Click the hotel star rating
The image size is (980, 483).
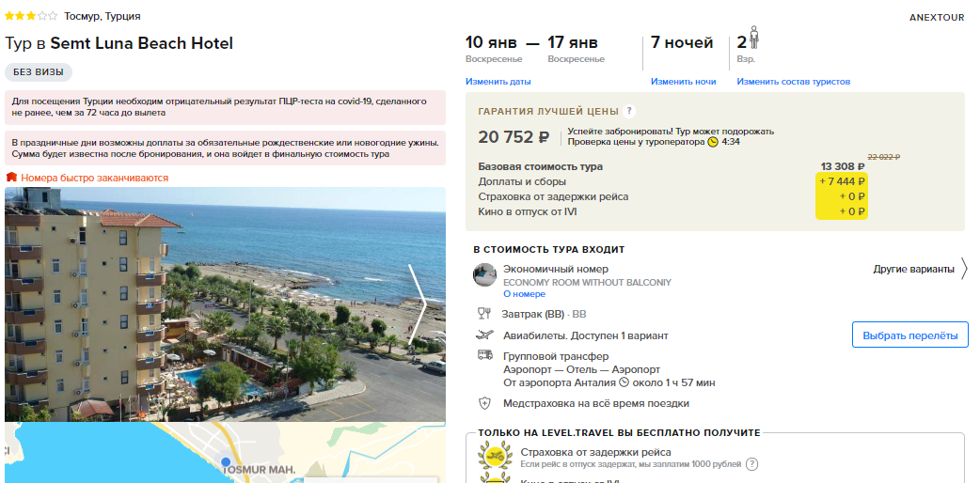(x=31, y=16)
